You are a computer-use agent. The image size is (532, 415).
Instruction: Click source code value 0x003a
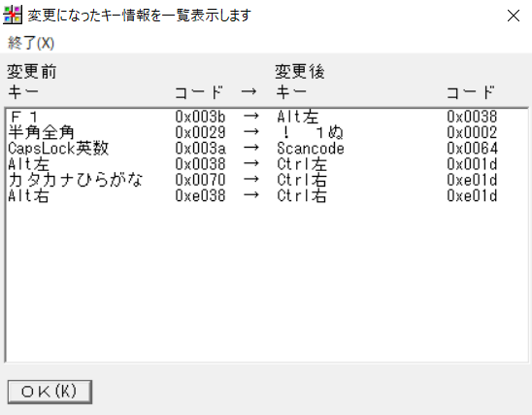click(200, 149)
